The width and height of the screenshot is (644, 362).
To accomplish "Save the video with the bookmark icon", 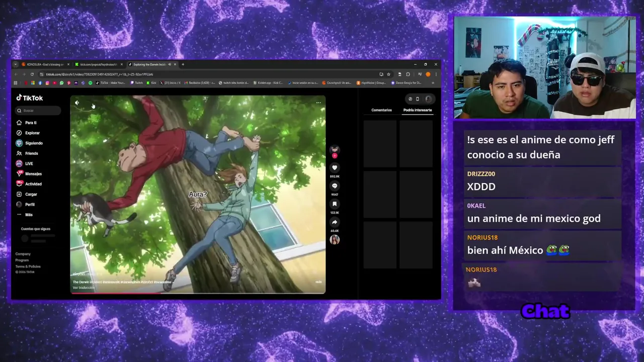I will pos(335,204).
